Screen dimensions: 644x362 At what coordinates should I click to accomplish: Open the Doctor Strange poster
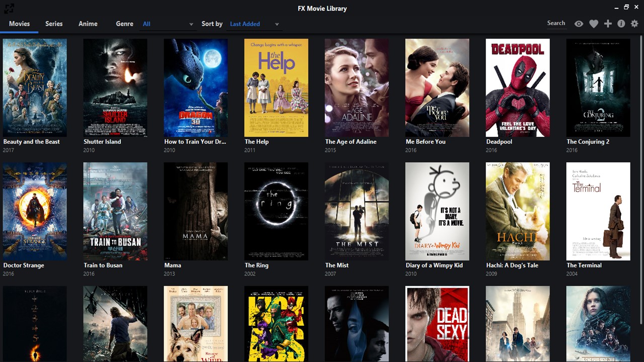click(x=35, y=211)
